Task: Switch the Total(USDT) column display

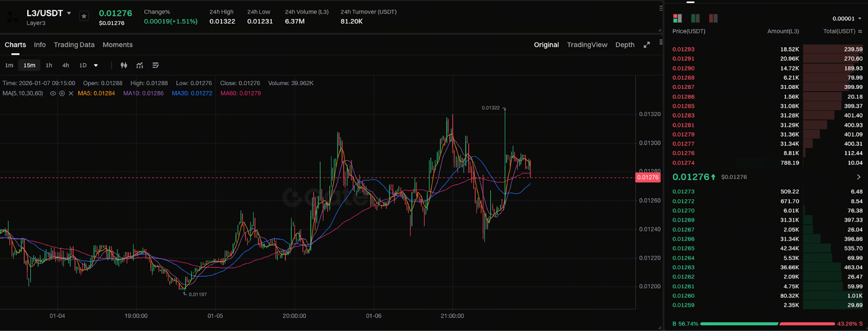Action: [x=860, y=31]
